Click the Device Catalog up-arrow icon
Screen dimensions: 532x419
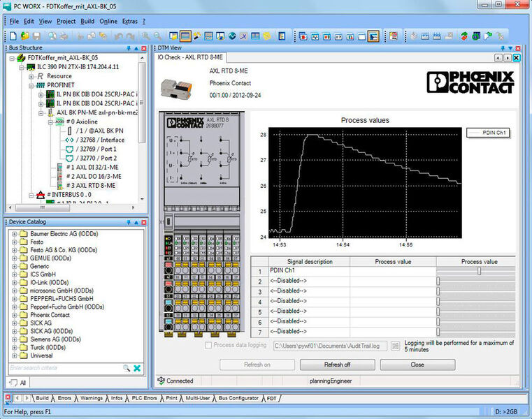136,222
